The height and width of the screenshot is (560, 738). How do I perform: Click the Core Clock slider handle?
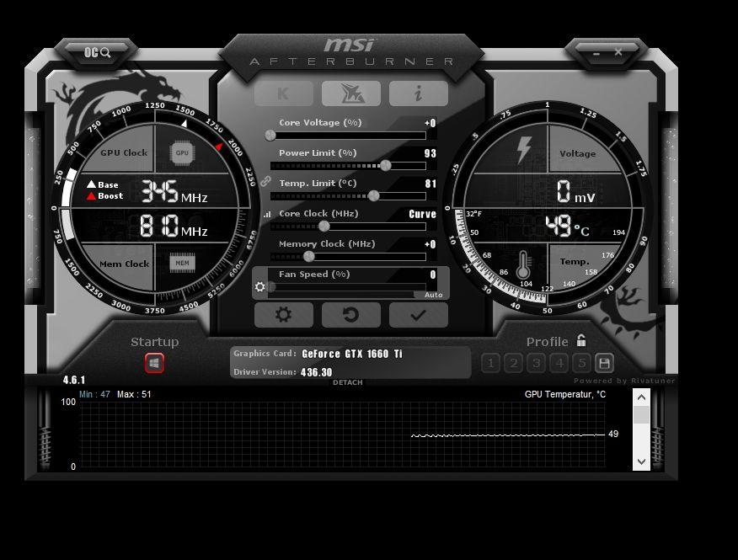(x=324, y=227)
